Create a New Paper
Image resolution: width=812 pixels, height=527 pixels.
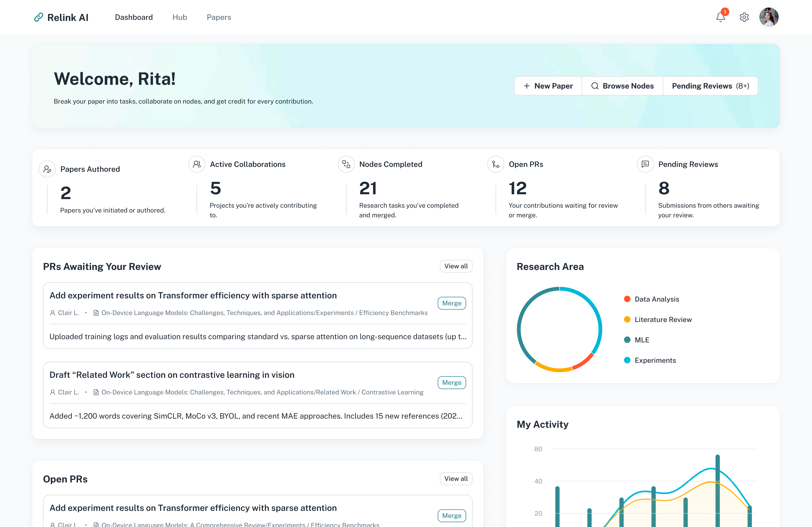[x=548, y=86]
